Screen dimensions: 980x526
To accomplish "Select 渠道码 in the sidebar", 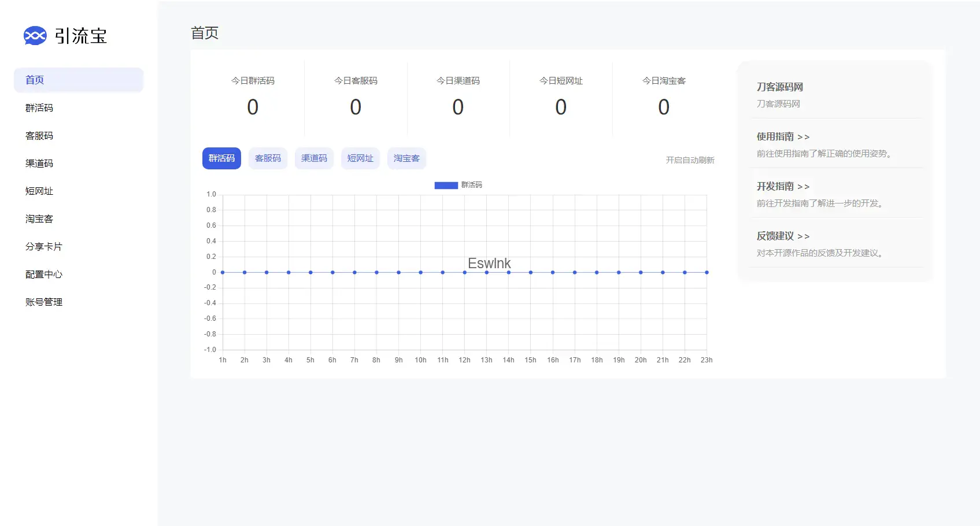I will [39, 164].
